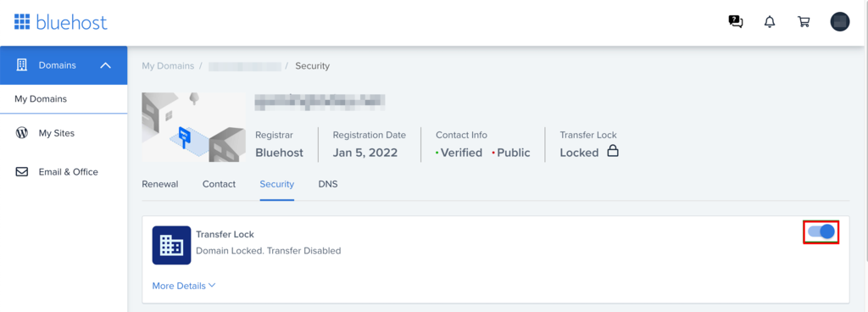Click the padlock icon beside Locked
The height and width of the screenshot is (312, 868).
612,150
